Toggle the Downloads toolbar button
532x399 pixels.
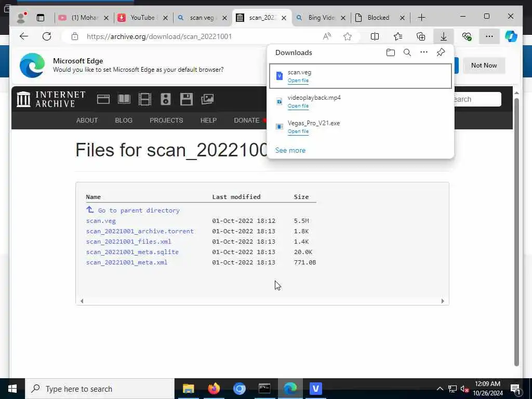pyautogui.click(x=444, y=36)
